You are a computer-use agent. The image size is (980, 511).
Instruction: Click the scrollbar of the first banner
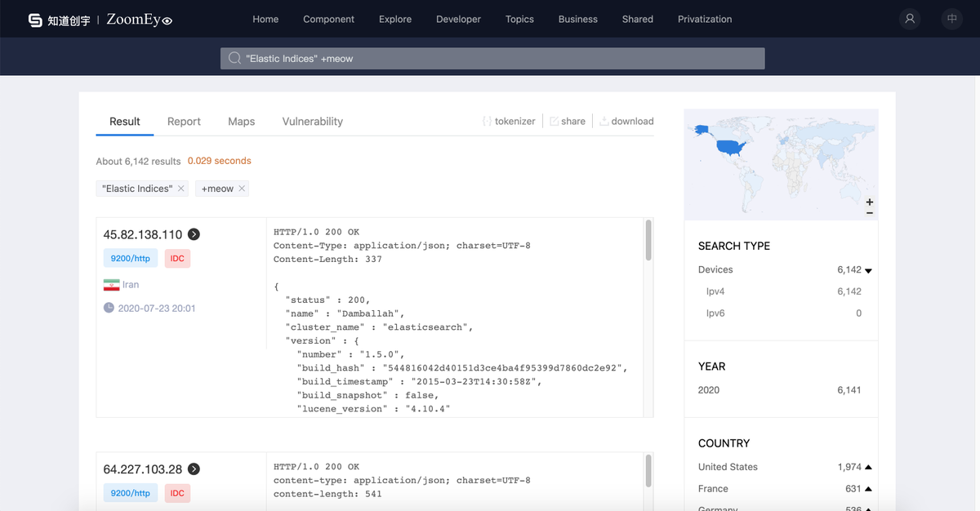(x=648, y=240)
